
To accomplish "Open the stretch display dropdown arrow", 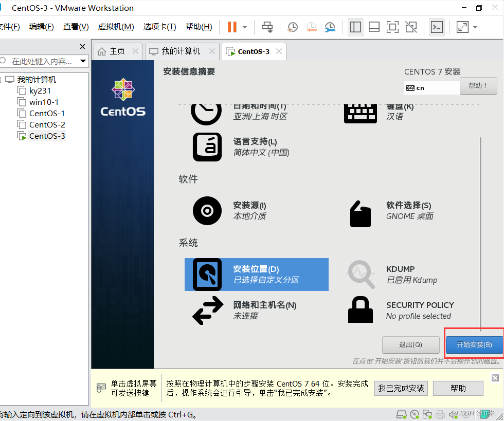I will [x=475, y=27].
